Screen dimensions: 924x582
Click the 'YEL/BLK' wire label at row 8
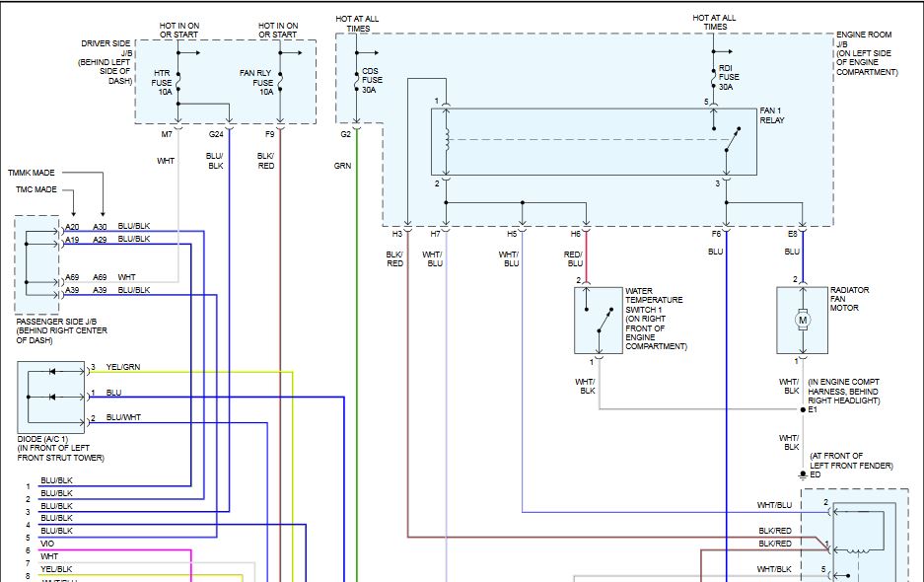(56, 569)
